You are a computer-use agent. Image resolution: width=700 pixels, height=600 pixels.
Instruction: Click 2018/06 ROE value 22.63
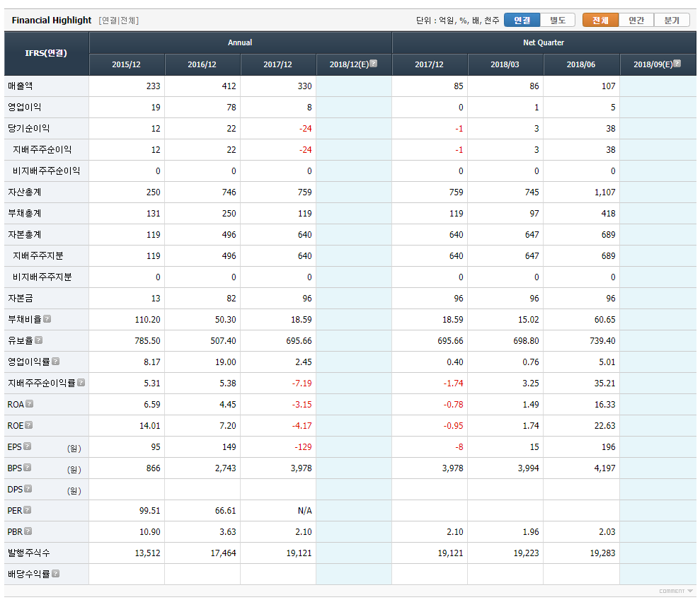click(604, 425)
